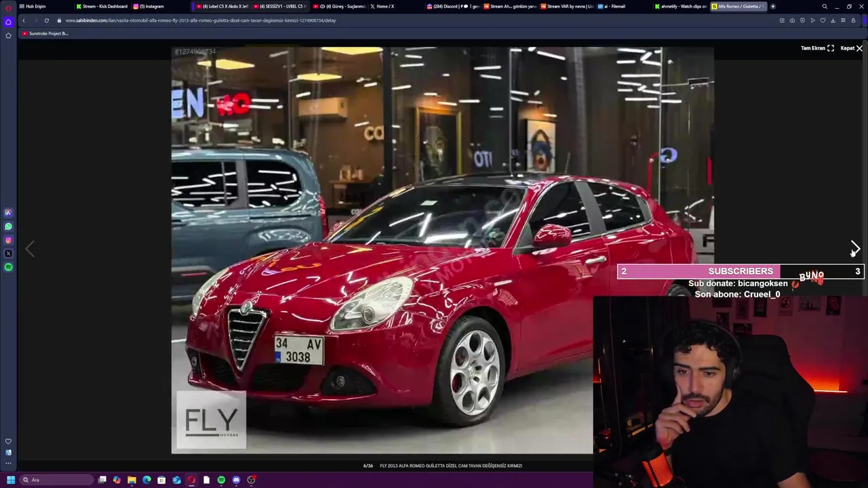The height and width of the screenshot is (488, 868).
Task: Open Sunstroke Project bookmark
Action: [x=45, y=33]
